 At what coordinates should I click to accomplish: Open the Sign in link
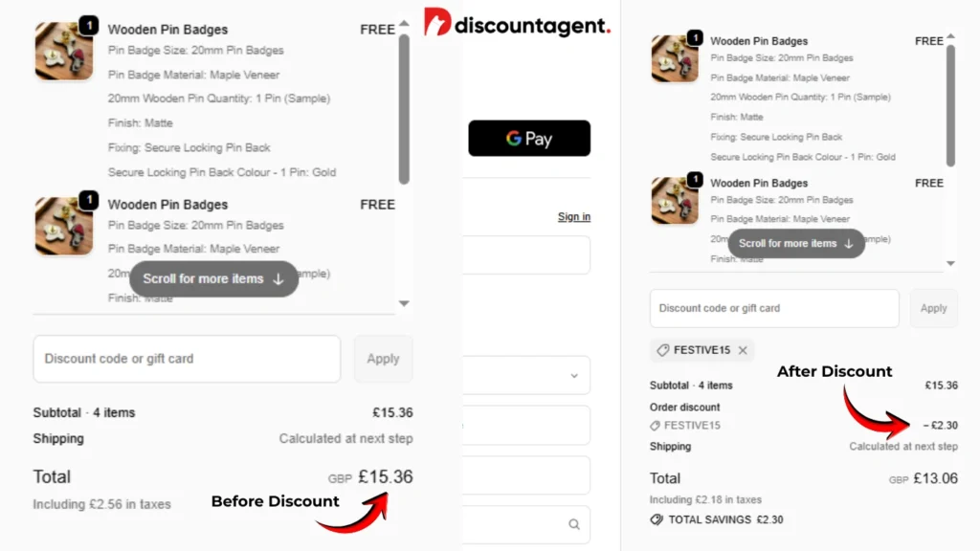pyautogui.click(x=574, y=217)
